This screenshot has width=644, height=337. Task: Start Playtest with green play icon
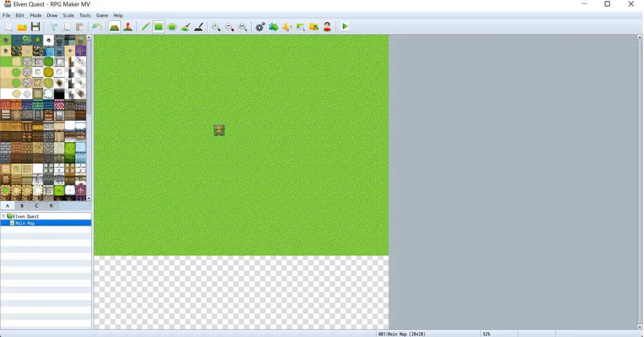click(x=345, y=27)
